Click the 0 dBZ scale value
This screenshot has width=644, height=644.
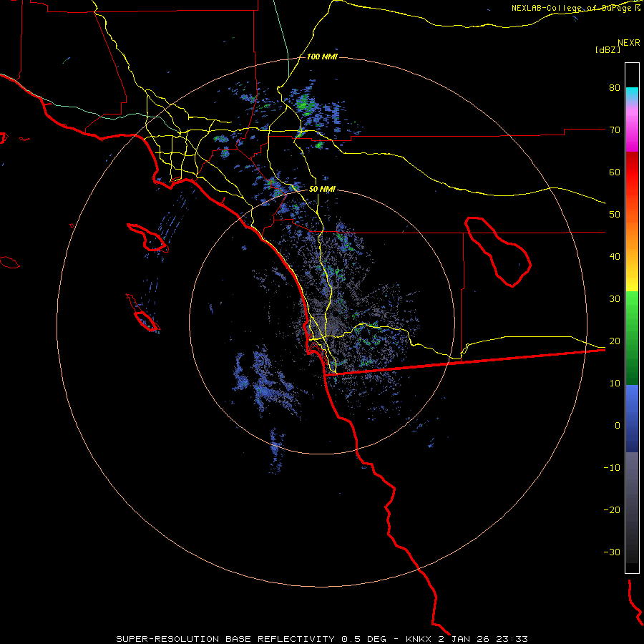point(618,426)
